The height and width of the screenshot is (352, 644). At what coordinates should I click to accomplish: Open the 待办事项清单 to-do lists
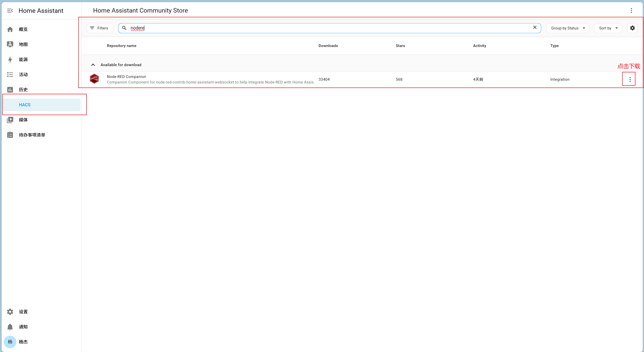pos(32,135)
